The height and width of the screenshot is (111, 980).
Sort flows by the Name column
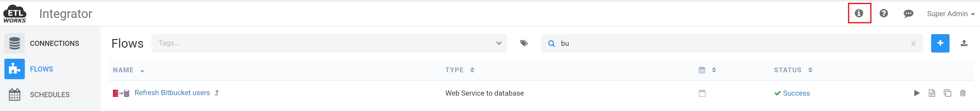click(123, 70)
